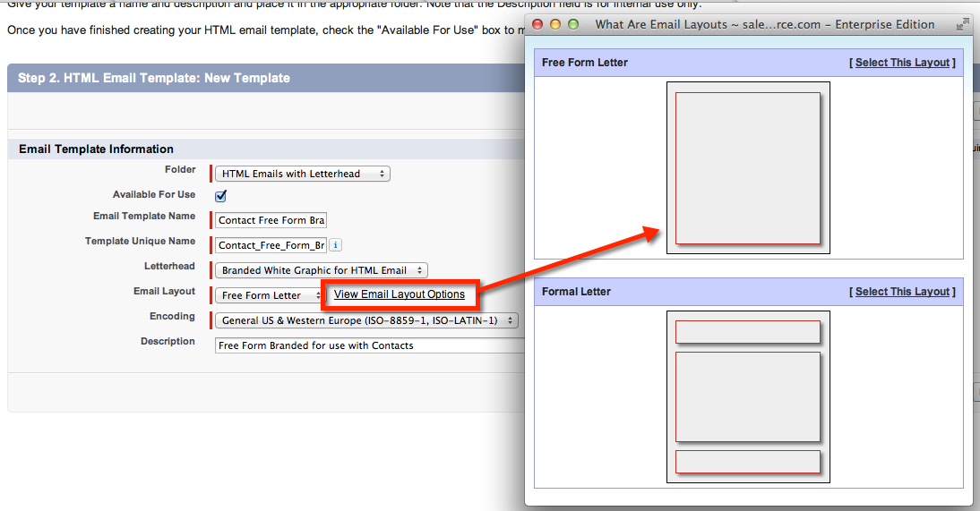This screenshot has width=980, height=511.
Task: Click the Letterhead field label
Action: point(169,266)
